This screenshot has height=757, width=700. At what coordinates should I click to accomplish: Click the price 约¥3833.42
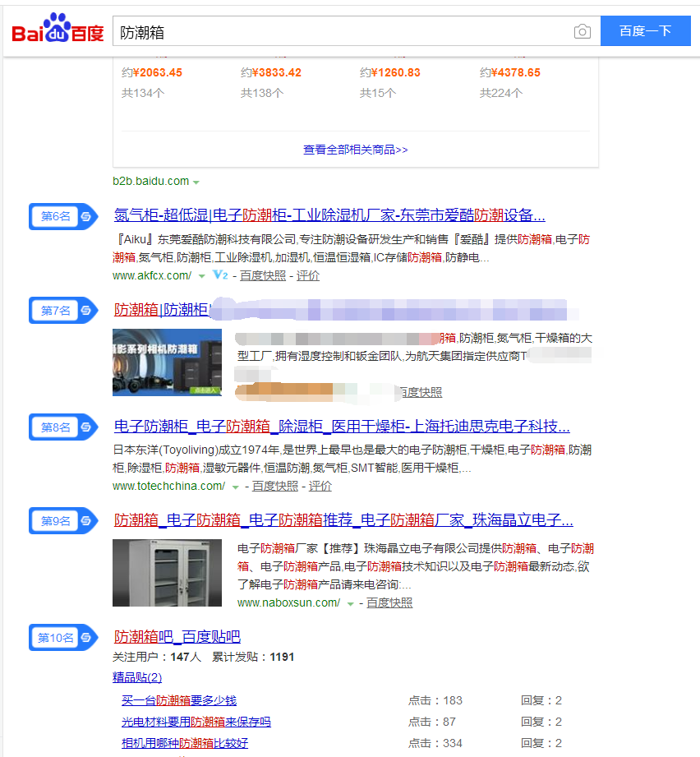click(x=271, y=72)
